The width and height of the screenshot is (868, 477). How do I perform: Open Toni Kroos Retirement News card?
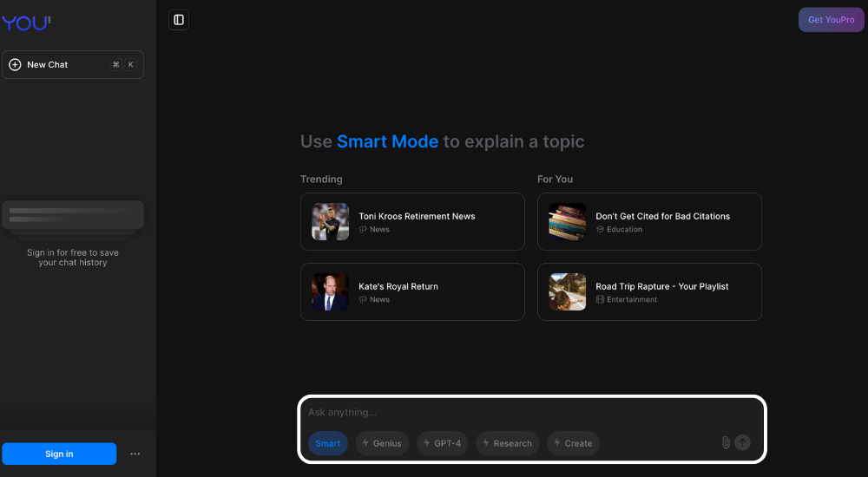[412, 221]
